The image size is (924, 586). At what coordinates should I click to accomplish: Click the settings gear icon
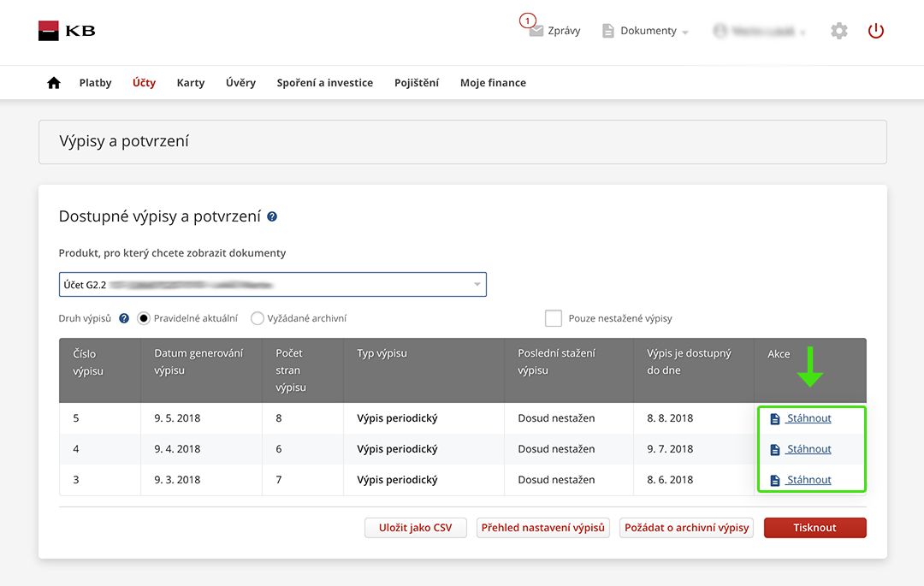(x=839, y=31)
